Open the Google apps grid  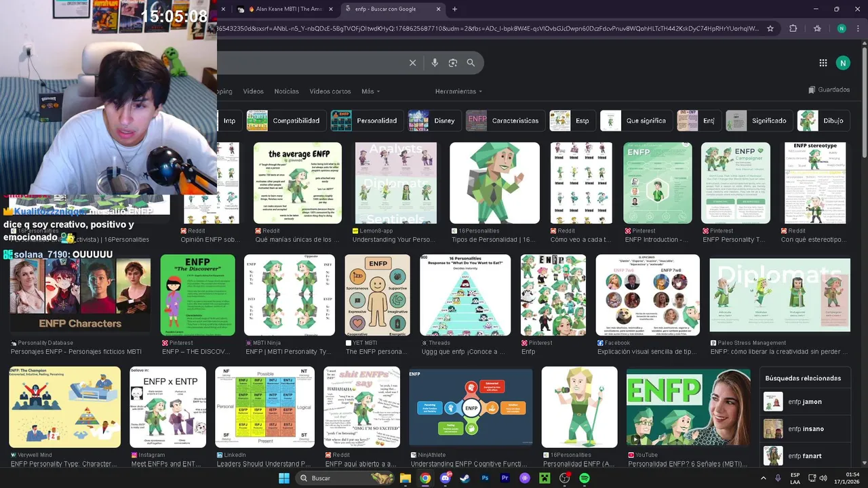(x=823, y=63)
